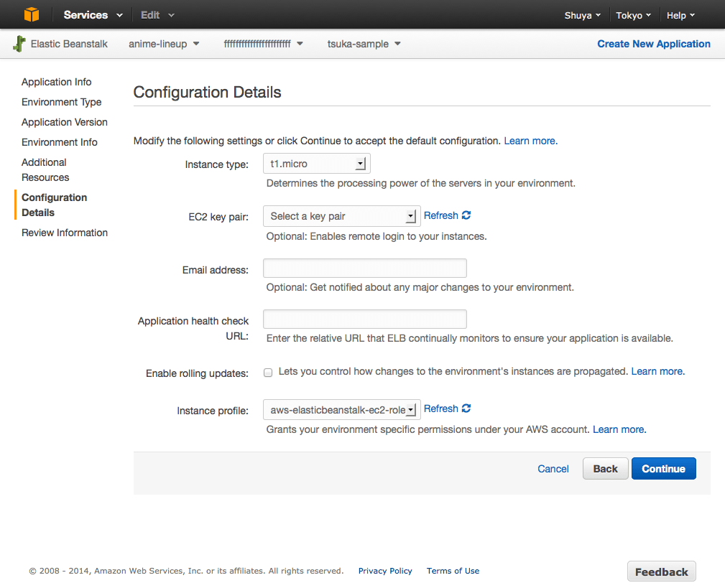Click the AWS orange cube logo
Image resolution: width=725 pixels, height=588 pixels.
pos(31,14)
